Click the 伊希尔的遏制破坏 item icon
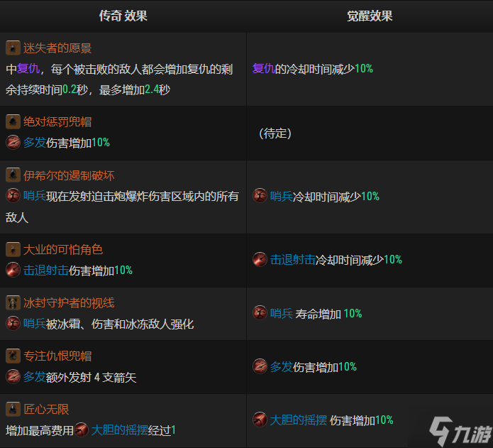 [13, 175]
